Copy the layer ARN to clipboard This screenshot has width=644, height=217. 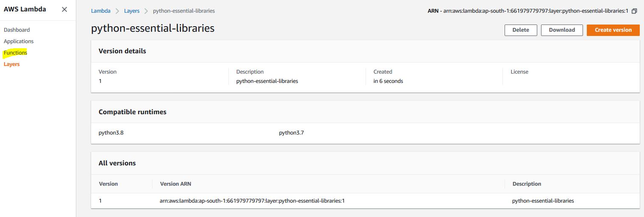click(x=634, y=11)
